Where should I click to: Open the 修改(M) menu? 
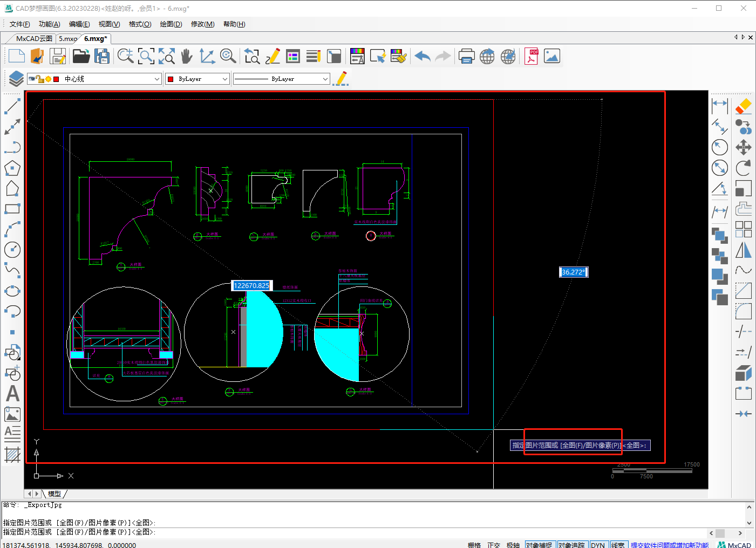coord(203,24)
